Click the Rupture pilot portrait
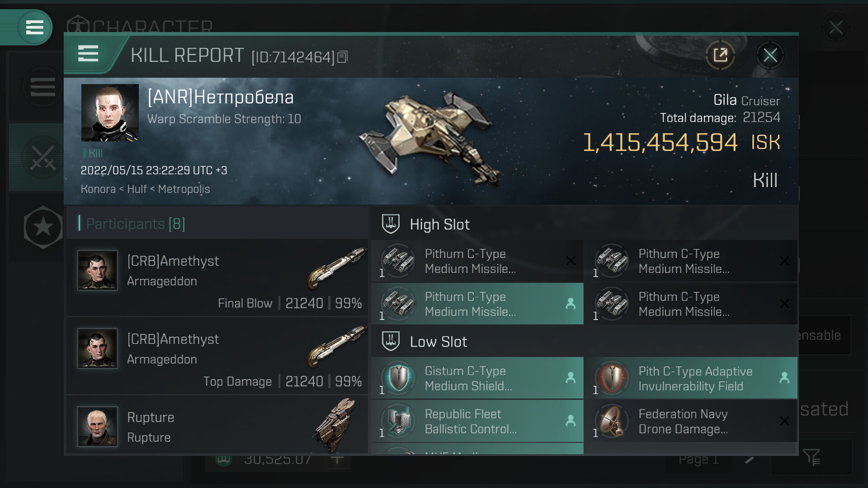868x488 pixels. point(98,426)
